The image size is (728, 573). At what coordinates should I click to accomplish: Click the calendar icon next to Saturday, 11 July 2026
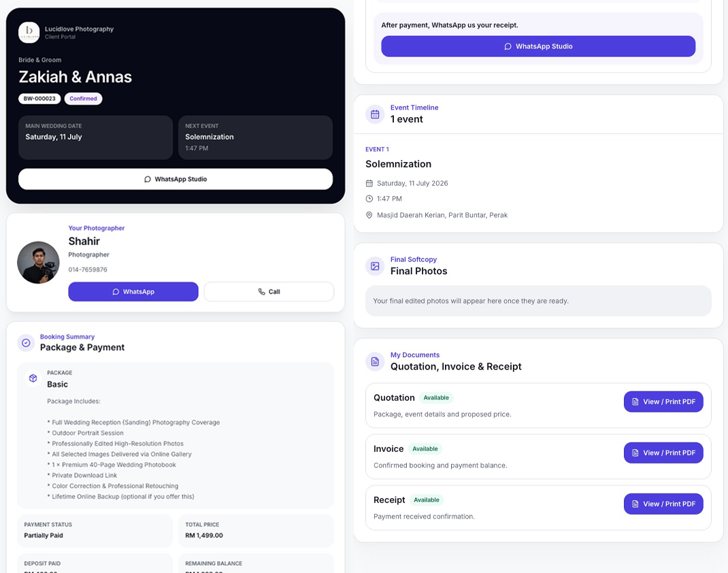pyautogui.click(x=369, y=184)
